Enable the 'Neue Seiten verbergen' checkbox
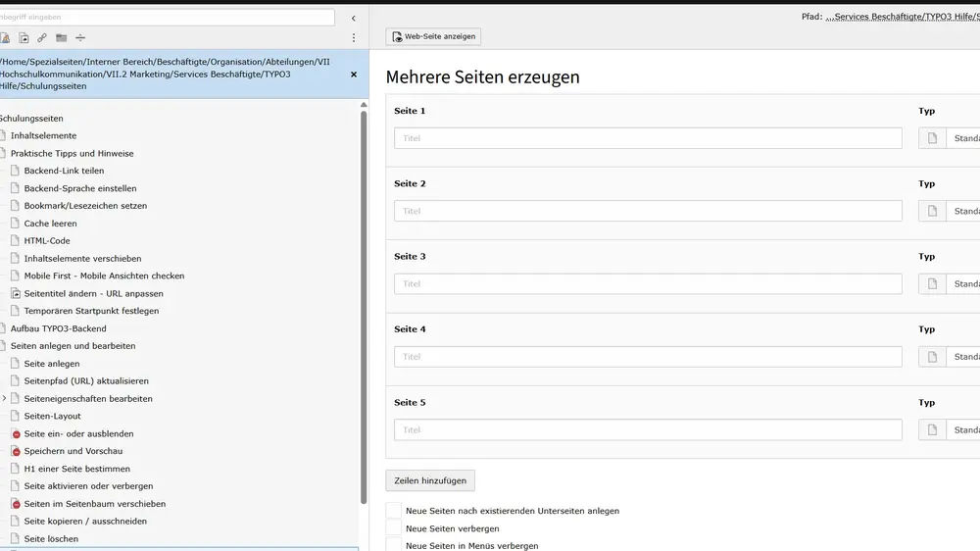The height and width of the screenshot is (551, 980). coord(394,528)
